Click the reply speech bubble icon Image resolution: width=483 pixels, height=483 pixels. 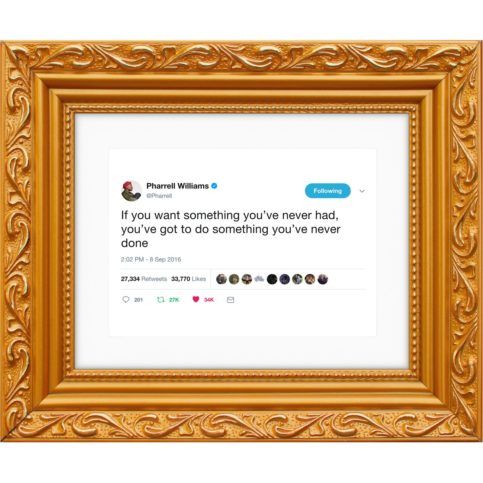click(126, 300)
